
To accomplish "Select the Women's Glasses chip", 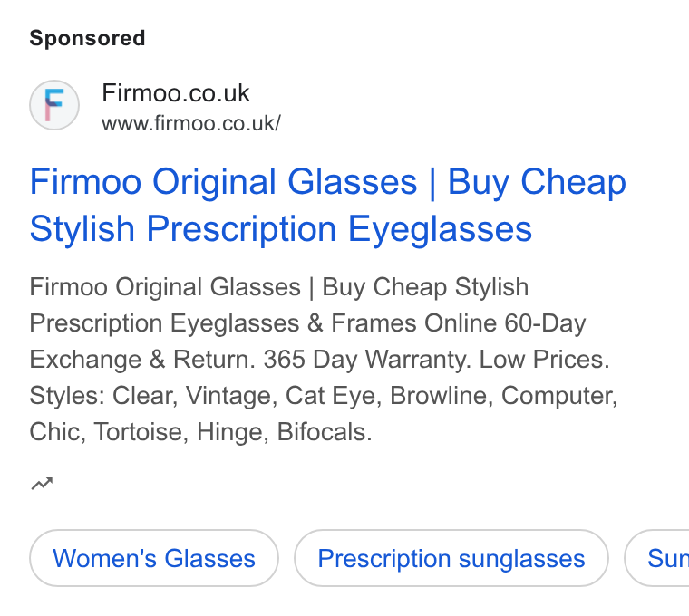I will [154, 558].
